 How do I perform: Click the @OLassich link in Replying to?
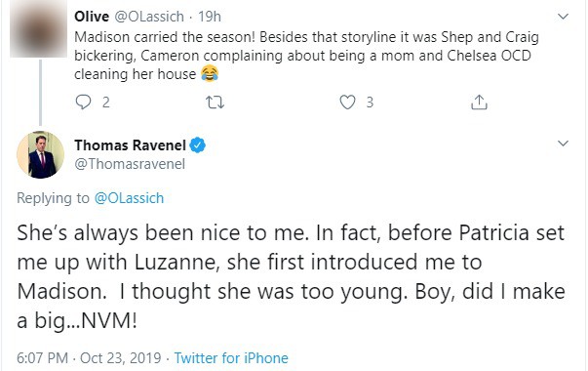[129, 198]
